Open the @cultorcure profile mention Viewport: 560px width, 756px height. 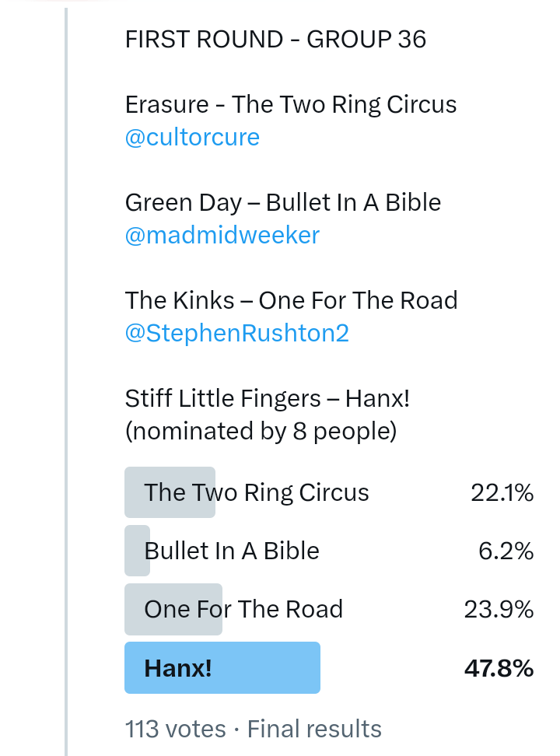coord(192,138)
